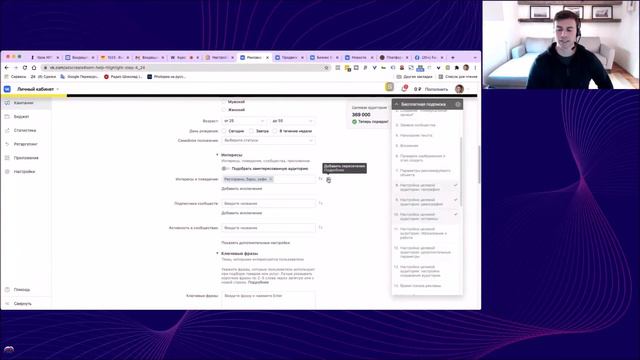Click the Пополнить balance link
The width and height of the screenshot is (640, 360).
(x=436, y=89)
